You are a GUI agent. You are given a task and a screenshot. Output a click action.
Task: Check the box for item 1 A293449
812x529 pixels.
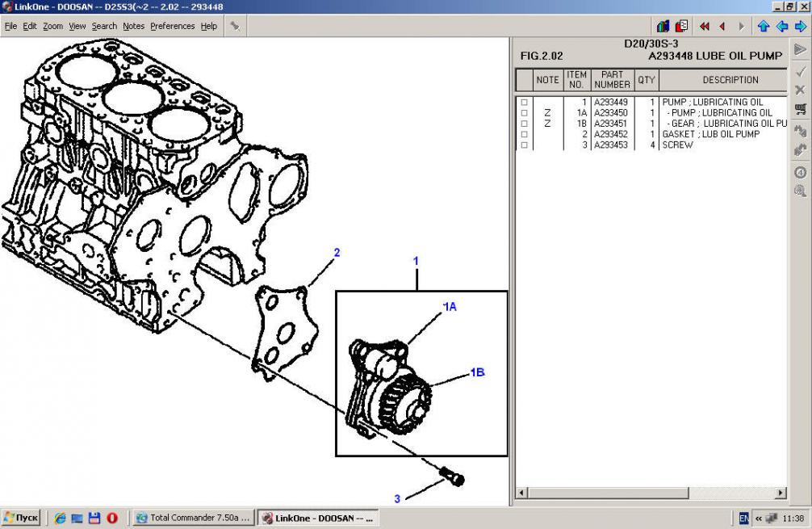[x=524, y=102]
